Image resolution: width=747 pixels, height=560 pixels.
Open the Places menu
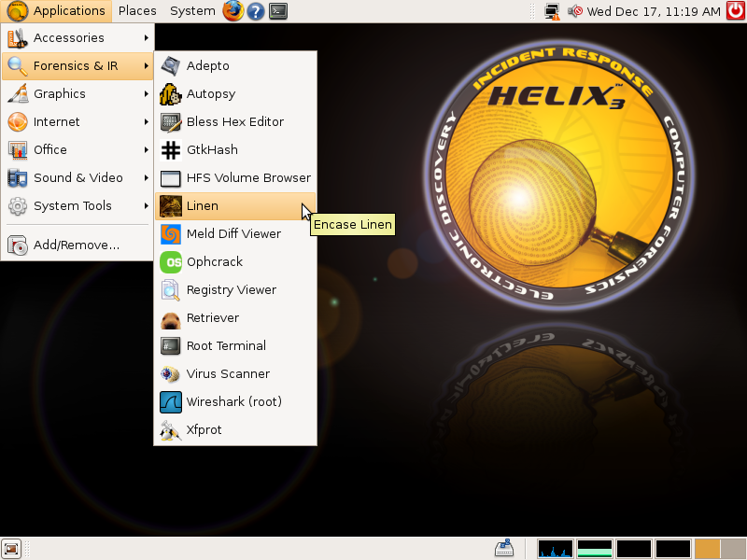click(x=136, y=11)
